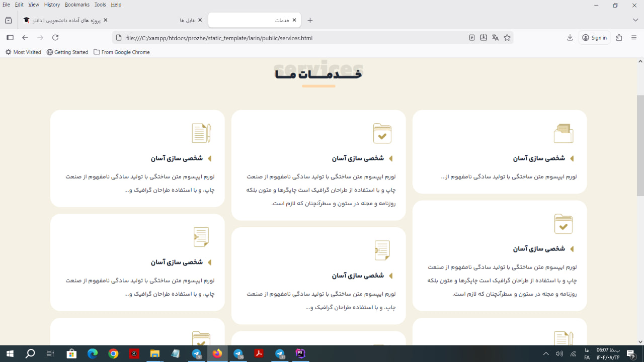
Task: Expand hidden icons in the system tray
Action: (546, 353)
